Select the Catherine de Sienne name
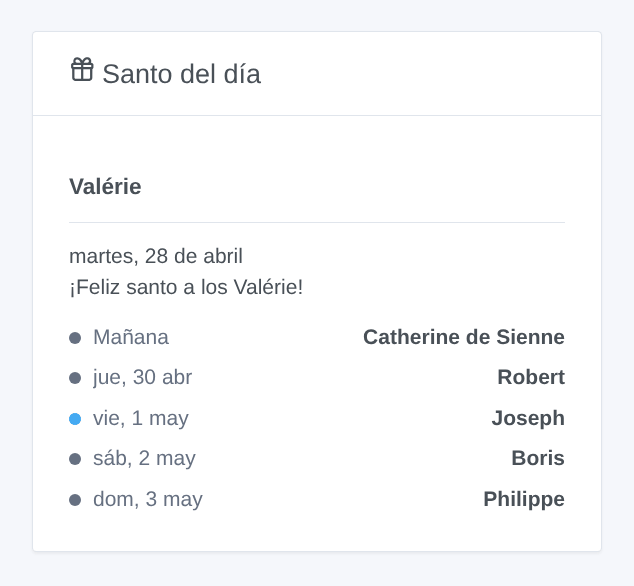634x586 pixels. [x=464, y=337]
